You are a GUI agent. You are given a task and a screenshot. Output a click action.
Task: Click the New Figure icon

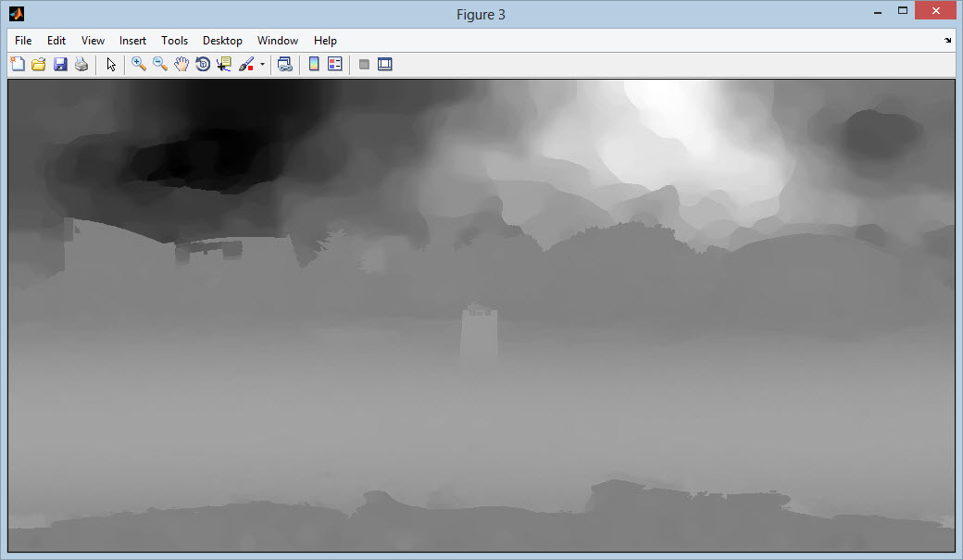point(18,64)
